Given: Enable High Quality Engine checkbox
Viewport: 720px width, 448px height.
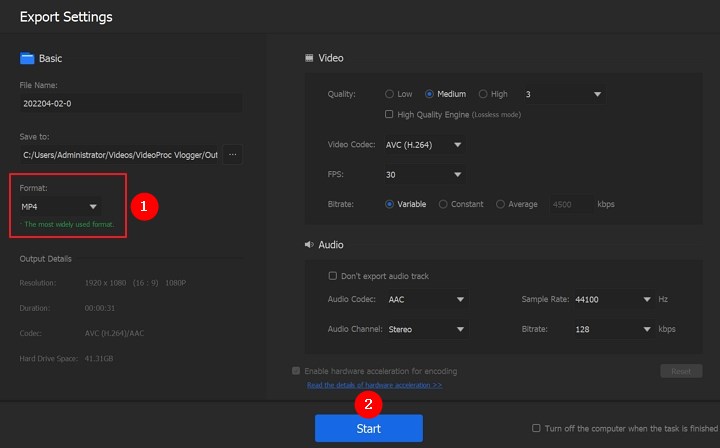Looking at the screenshot, I should pos(390,114).
